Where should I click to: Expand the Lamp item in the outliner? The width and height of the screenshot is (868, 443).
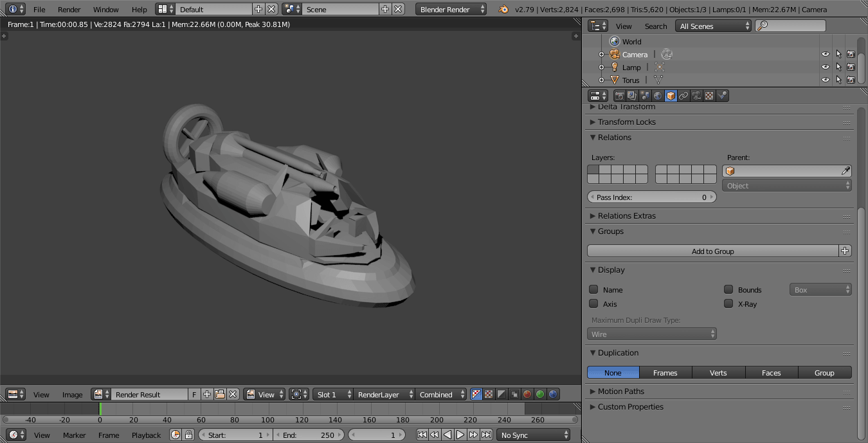(602, 68)
